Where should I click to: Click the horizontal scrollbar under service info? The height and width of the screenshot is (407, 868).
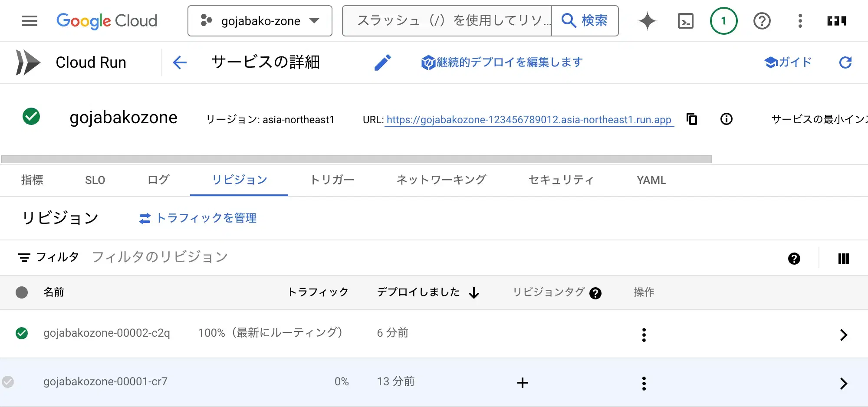point(356,159)
